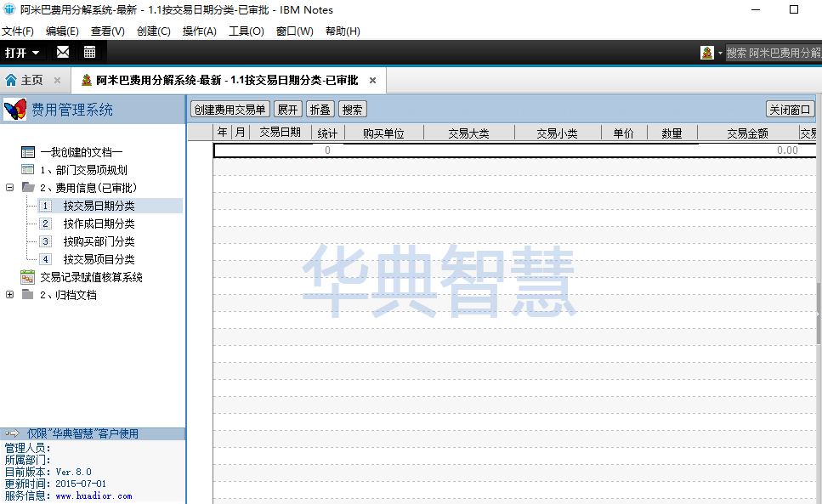Click the www.huadior.com service link
The height and width of the screenshot is (504, 822).
point(94,496)
